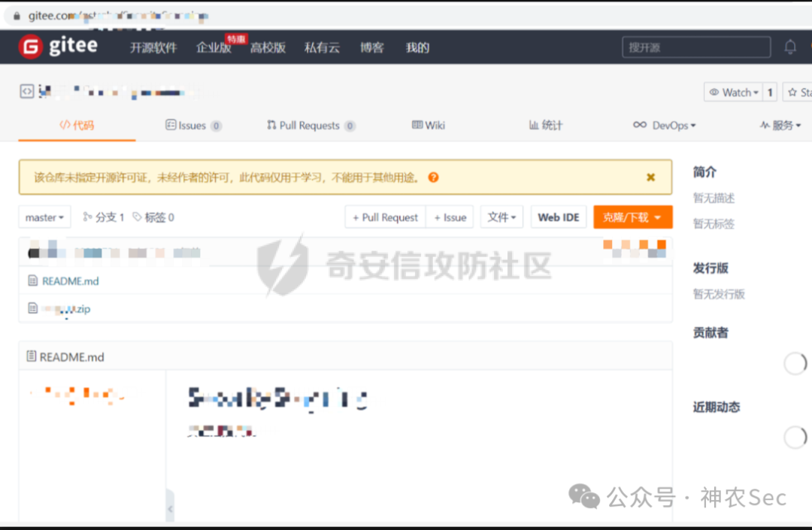812x530 pixels.
Task: Click the 搜开源 search field
Action: (x=695, y=46)
